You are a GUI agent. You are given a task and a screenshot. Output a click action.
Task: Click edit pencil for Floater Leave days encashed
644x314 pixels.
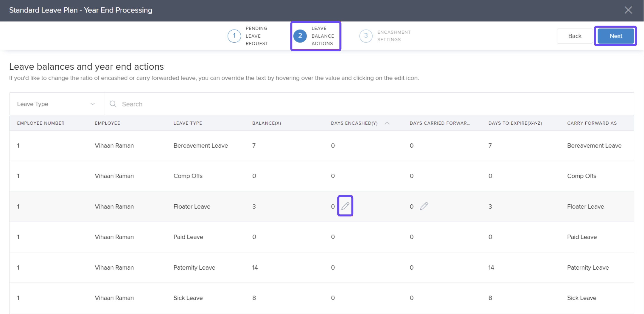[x=345, y=206]
